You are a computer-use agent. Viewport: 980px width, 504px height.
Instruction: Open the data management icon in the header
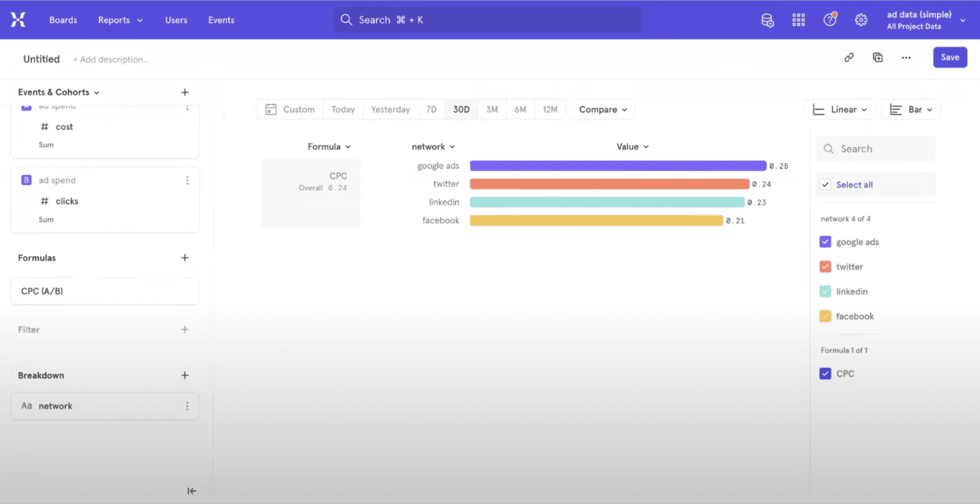tap(767, 20)
